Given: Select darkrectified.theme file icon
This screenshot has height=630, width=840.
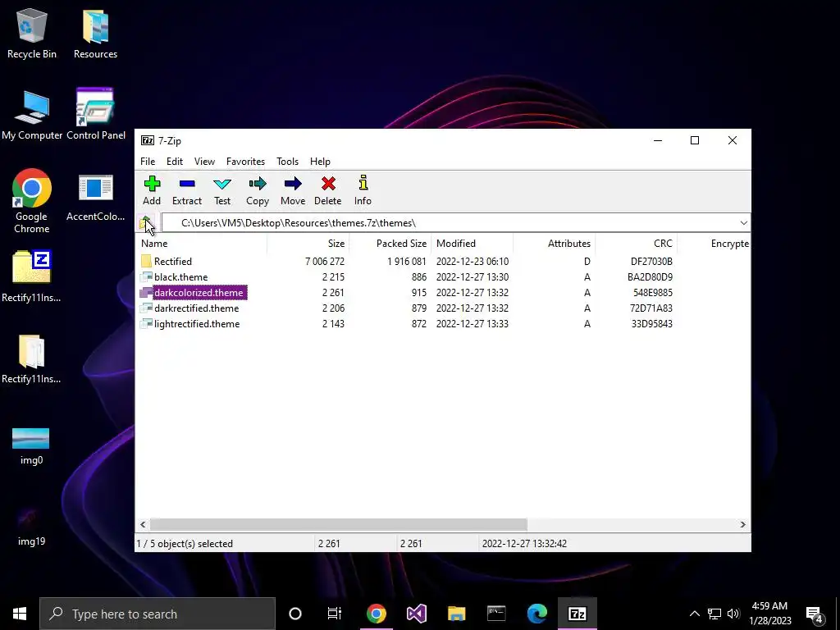Looking at the screenshot, I should pos(146,308).
